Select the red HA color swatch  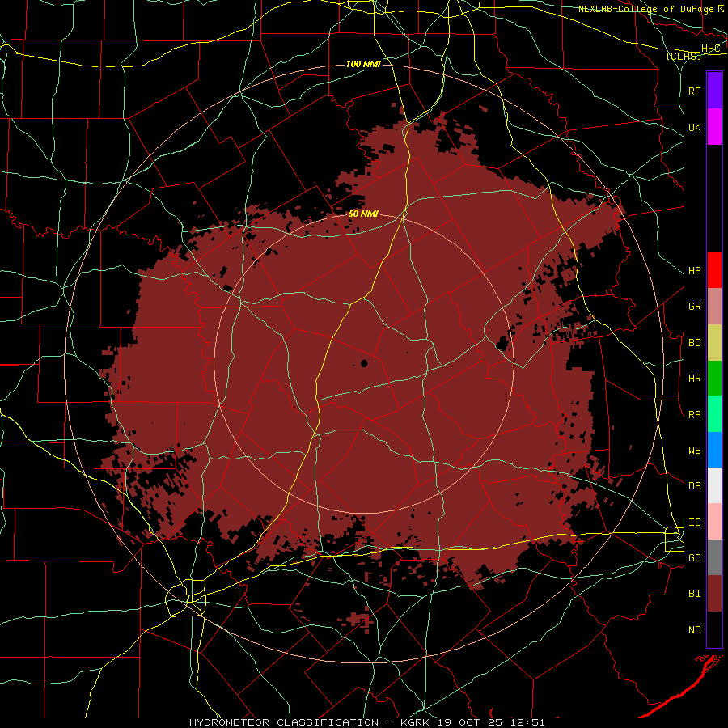(714, 270)
